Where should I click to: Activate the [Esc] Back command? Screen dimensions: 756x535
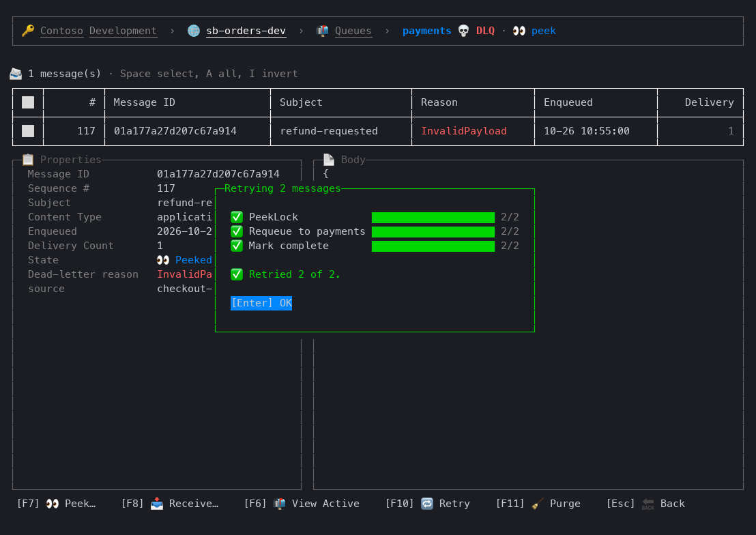click(x=645, y=504)
